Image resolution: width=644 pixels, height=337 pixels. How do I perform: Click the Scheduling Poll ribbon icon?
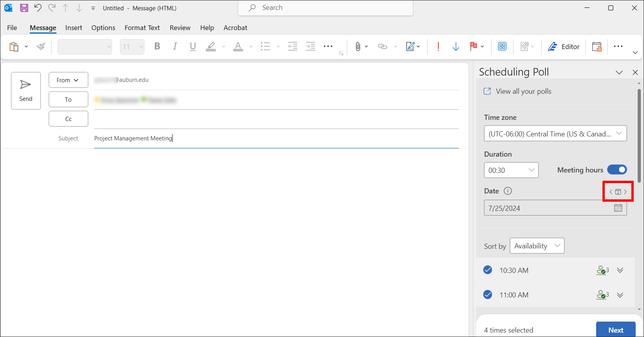click(597, 47)
